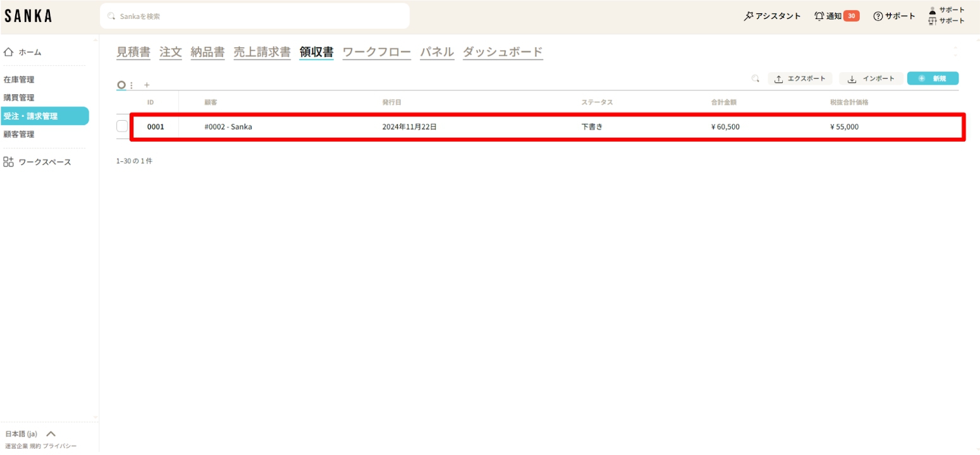The image size is (980, 455).
Task: Open the user profile icon at top right
Action: coord(932,10)
